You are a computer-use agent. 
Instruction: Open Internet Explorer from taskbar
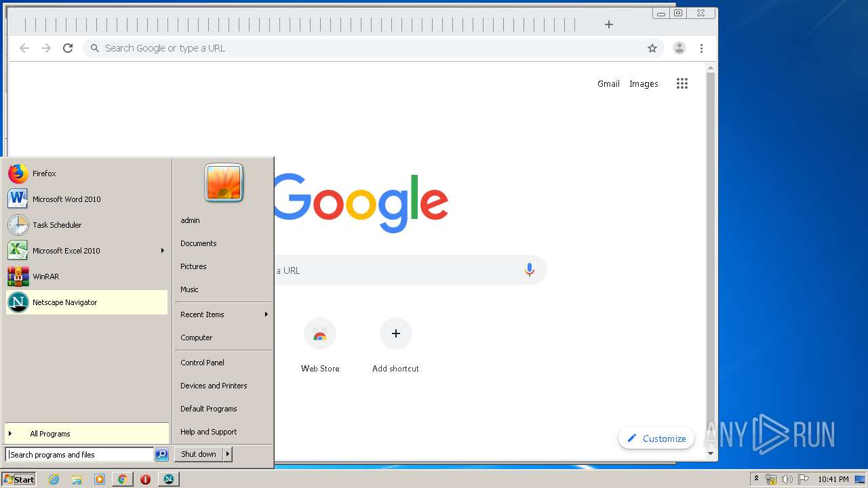coord(54,479)
